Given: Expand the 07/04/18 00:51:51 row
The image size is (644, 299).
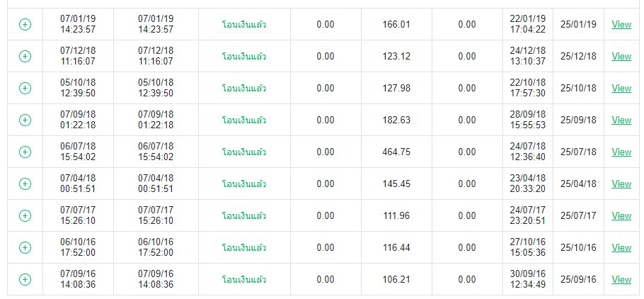Looking at the screenshot, I should tap(25, 184).
